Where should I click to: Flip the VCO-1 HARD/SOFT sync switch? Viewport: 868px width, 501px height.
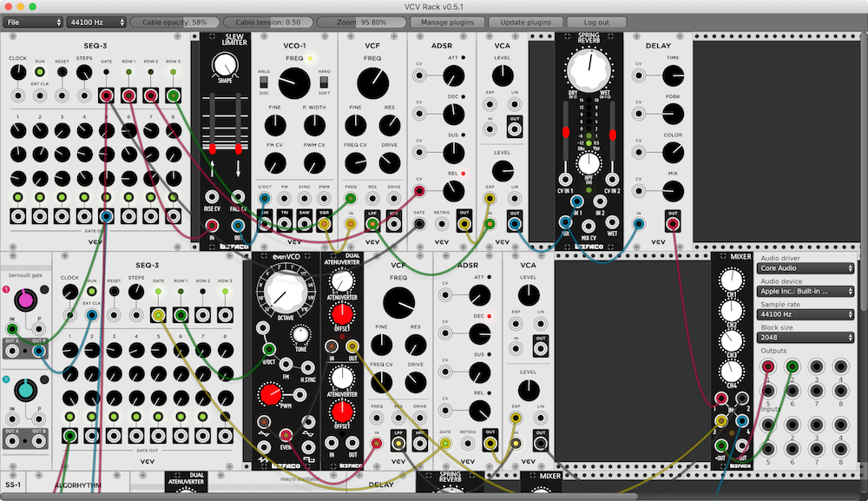(324, 82)
